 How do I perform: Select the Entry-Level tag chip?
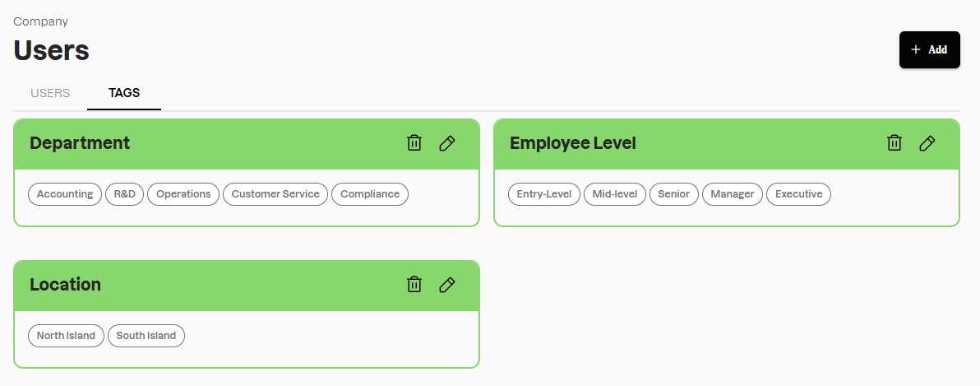click(544, 194)
